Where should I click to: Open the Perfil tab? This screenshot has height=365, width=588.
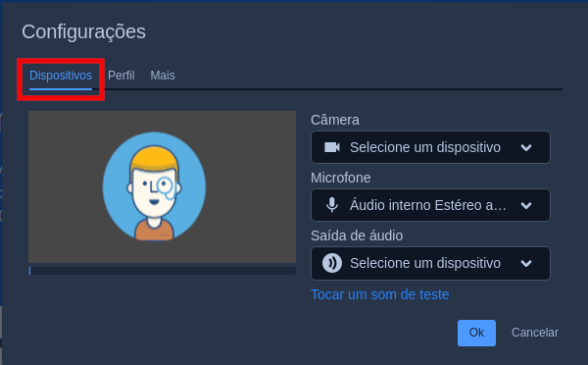(x=122, y=76)
